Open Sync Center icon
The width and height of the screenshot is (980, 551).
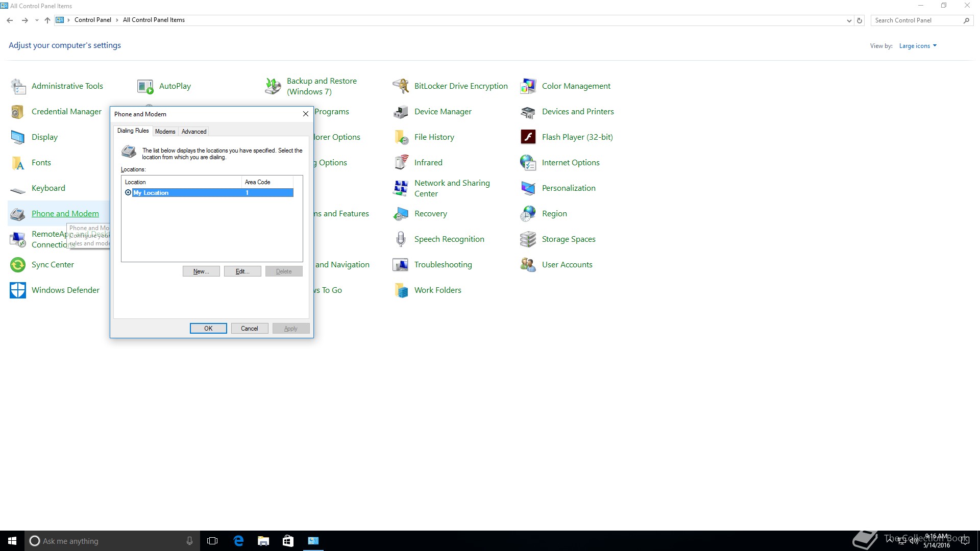(18, 265)
